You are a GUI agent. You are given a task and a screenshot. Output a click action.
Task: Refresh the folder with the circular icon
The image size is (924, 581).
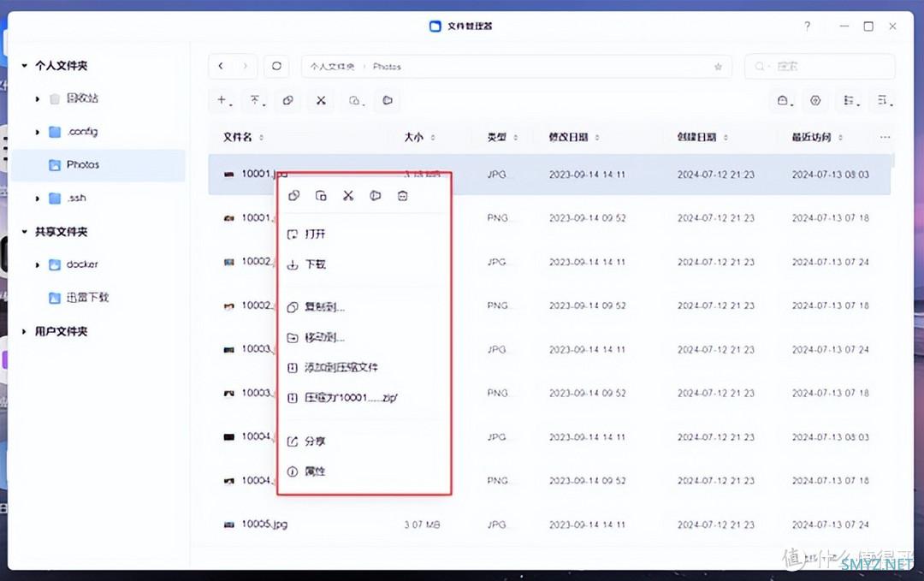pyautogui.click(x=276, y=66)
